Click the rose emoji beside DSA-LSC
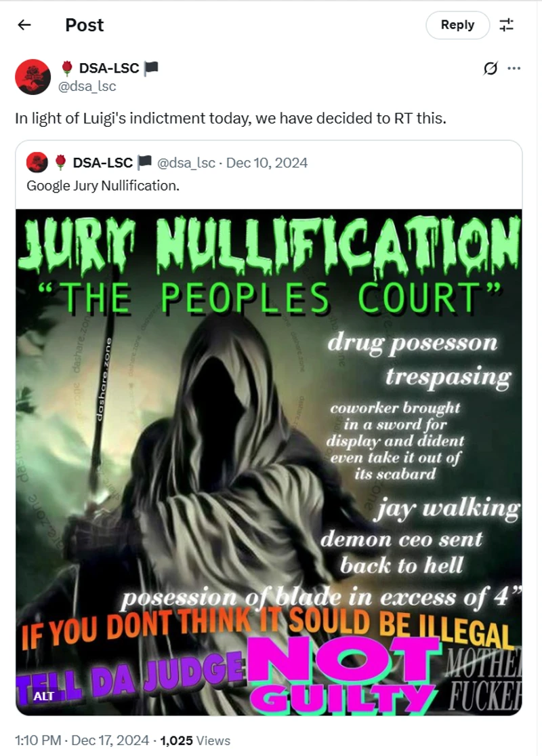Screen dimensions: 542x756 coord(68,68)
